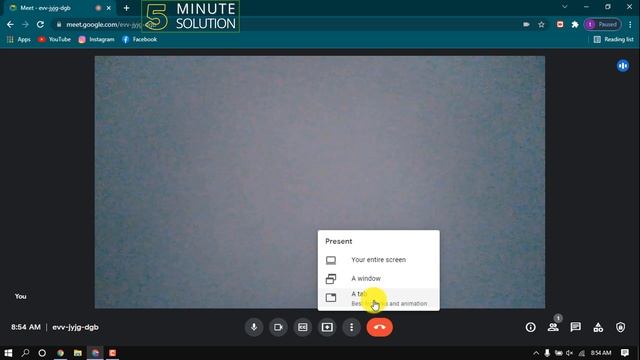Choose A window from the Present menu
640x360 pixels.
[379, 278]
